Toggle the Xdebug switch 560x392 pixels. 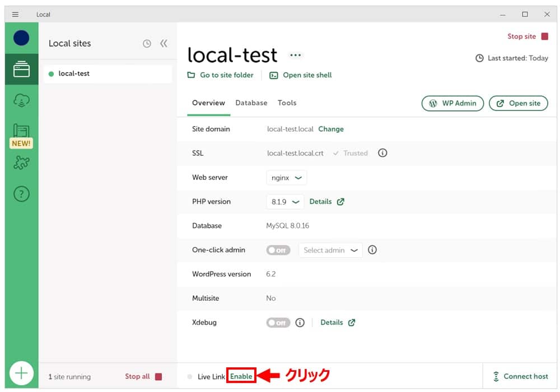pos(278,323)
